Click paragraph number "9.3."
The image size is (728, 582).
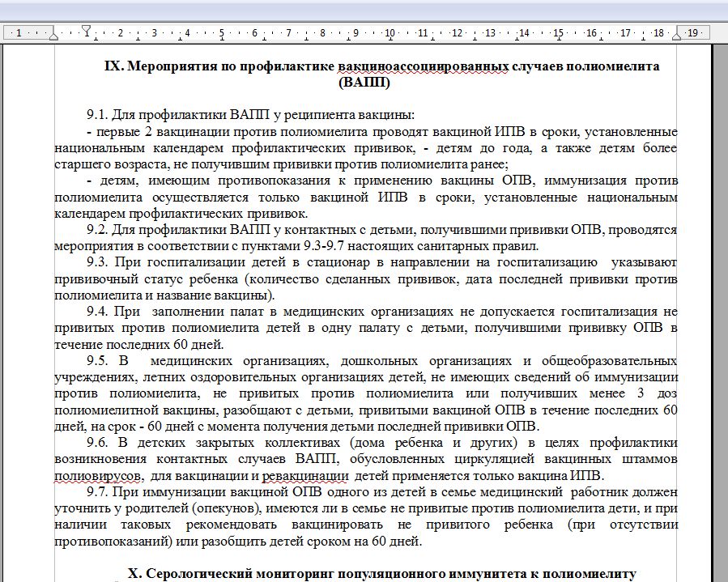pyautogui.click(x=97, y=262)
